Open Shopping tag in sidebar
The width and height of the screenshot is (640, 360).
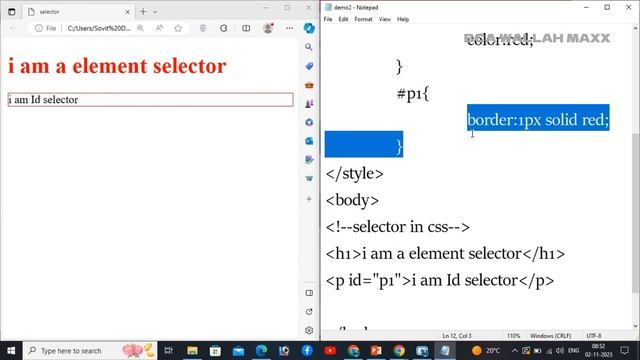(309, 66)
